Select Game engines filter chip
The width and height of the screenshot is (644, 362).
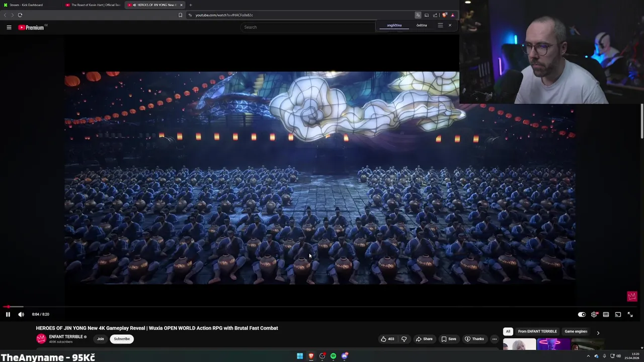pos(576,331)
